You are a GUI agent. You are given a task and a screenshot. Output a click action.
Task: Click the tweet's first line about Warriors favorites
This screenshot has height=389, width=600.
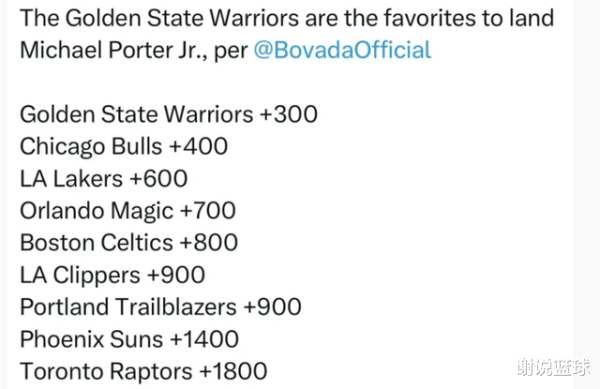[287, 18]
